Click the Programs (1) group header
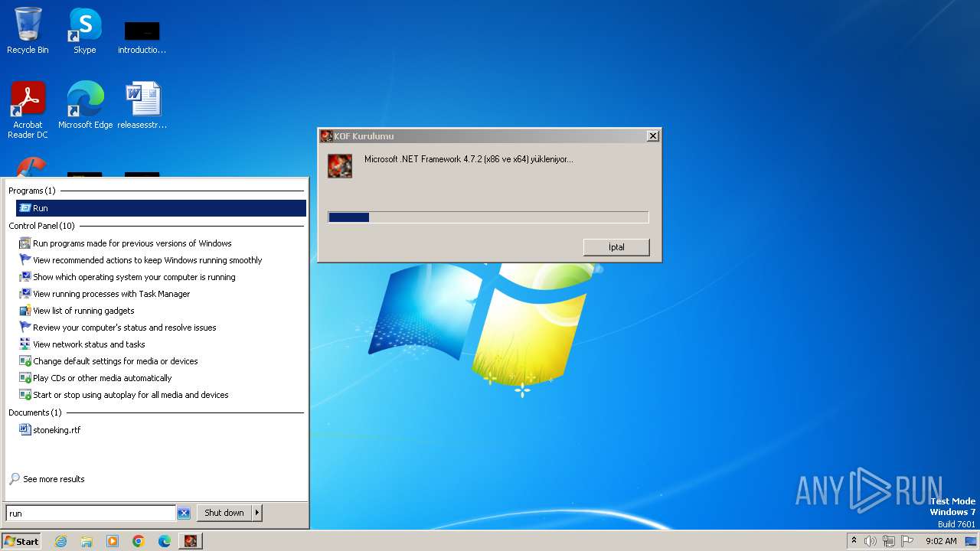 (x=32, y=191)
